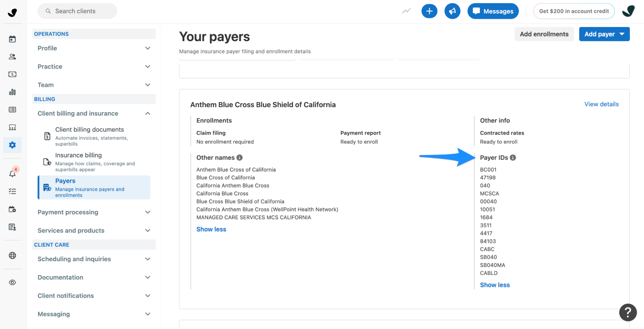Open the clients people icon

point(12,57)
